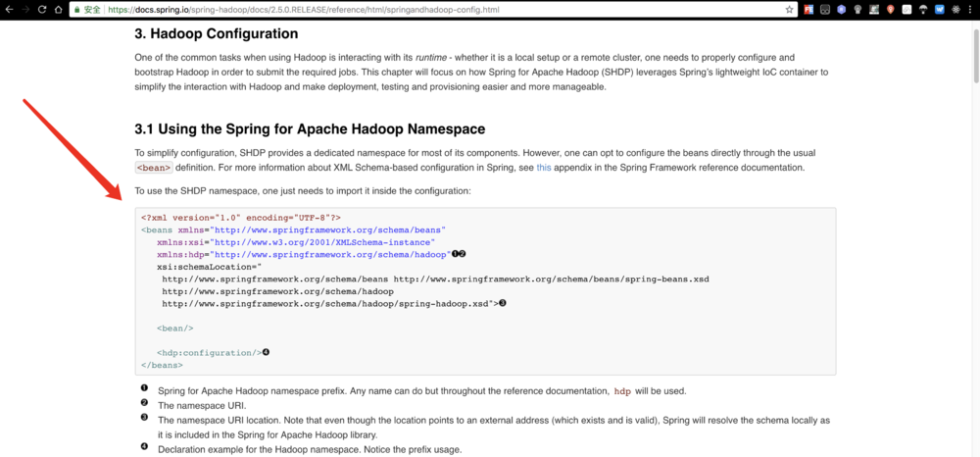Click the browser forward arrow
980x457 pixels.
pyautogui.click(x=25, y=9)
